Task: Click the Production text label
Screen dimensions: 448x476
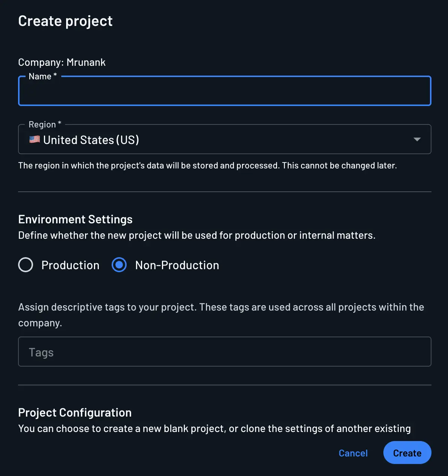Action: point(70,265)
